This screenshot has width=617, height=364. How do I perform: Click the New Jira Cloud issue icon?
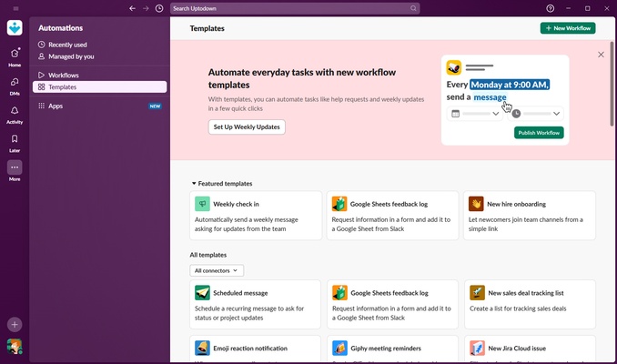point(477,349)
